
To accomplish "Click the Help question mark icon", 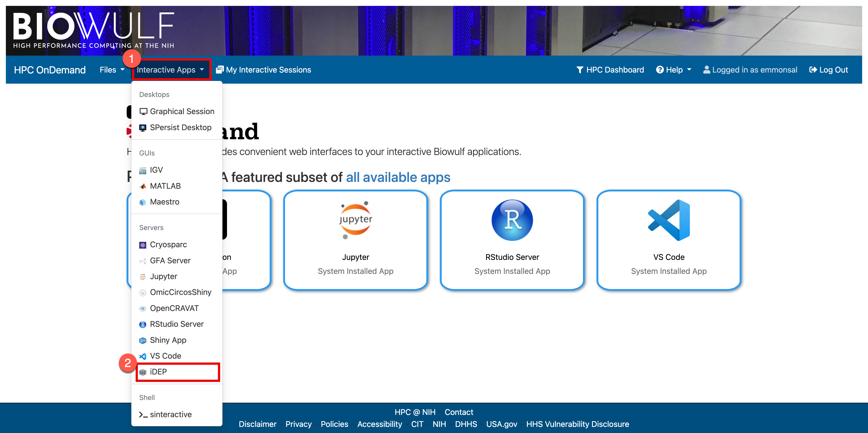I will pos(660,70).
